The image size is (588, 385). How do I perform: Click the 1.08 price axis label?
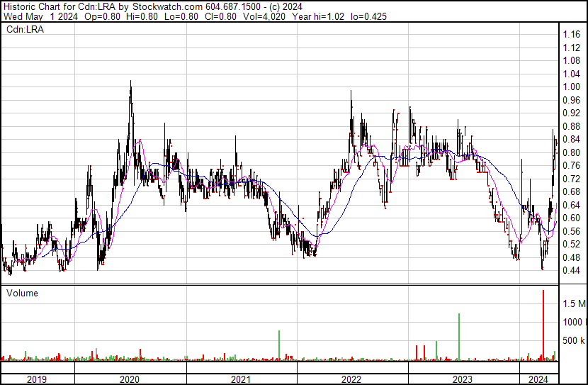point(572,61)
